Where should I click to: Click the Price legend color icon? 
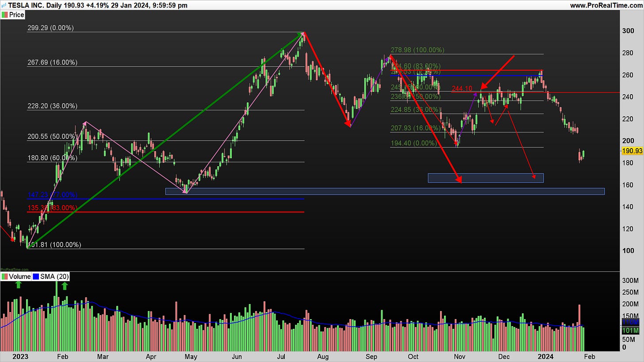point(5,15)
